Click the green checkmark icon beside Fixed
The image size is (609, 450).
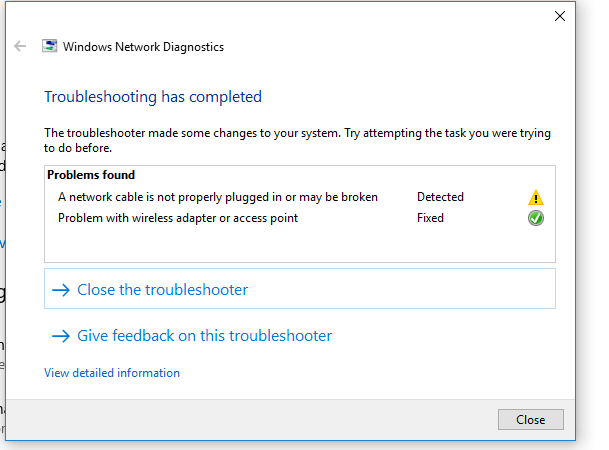pos(536,218)
